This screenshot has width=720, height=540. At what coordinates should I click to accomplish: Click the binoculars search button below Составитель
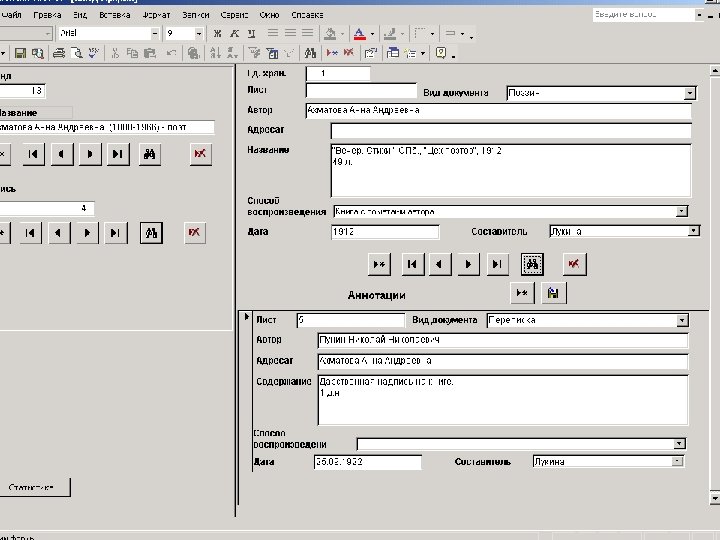tap(533, 264)
